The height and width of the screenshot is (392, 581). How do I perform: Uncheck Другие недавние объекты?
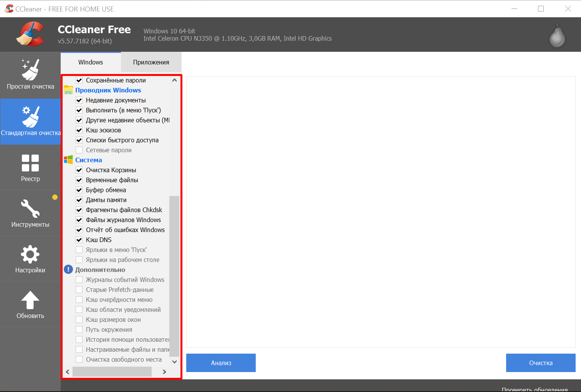pos(79,120)
